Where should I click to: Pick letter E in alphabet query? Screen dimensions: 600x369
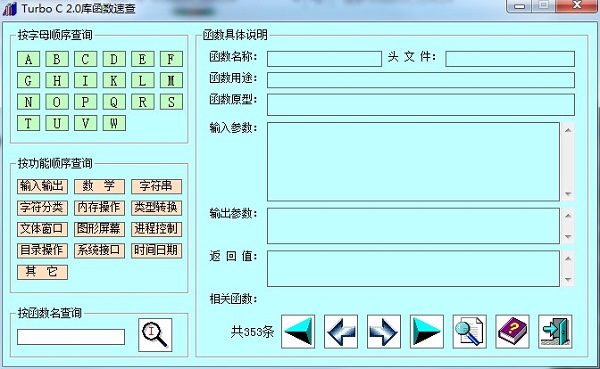coord(143,59)
